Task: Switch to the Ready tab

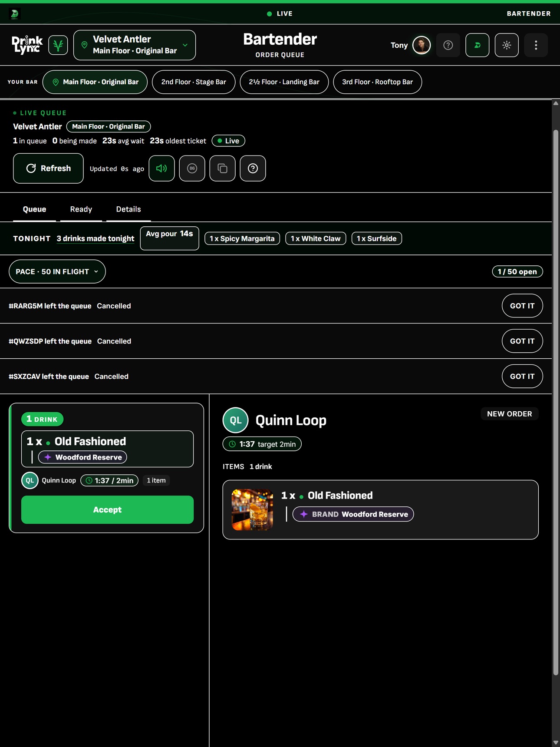Action: point(81,209)
